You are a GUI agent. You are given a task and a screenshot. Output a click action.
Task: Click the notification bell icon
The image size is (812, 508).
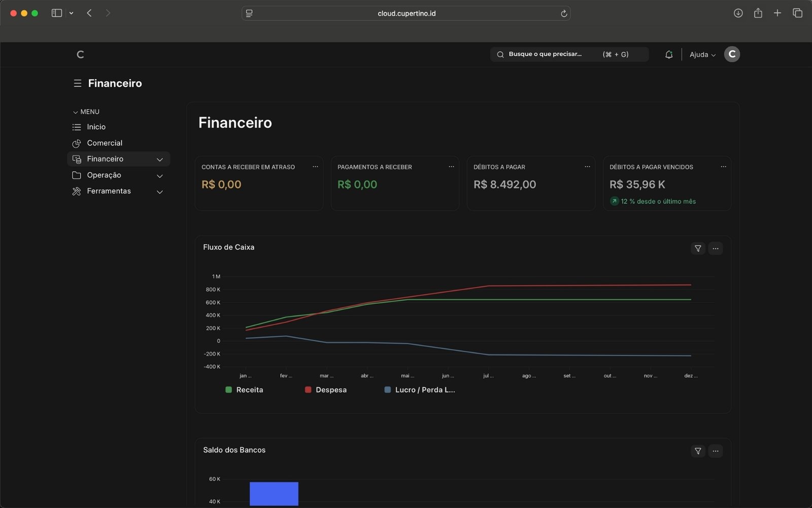pos(668,54)
